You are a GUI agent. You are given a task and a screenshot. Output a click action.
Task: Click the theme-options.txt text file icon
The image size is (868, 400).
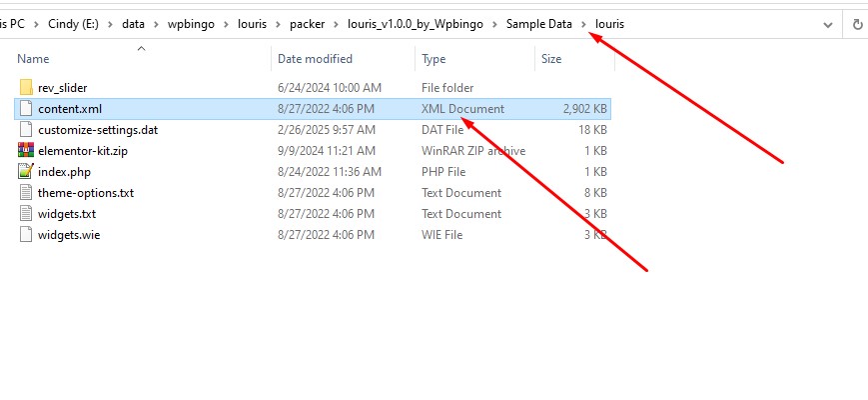pyautogui.click(x=27, y=193)
